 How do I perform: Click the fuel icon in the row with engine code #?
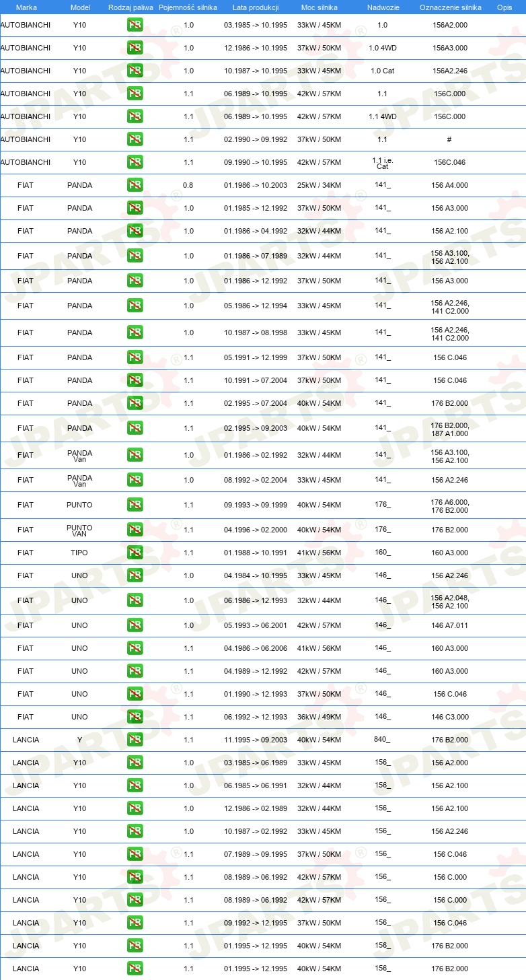tap(135, 139)
